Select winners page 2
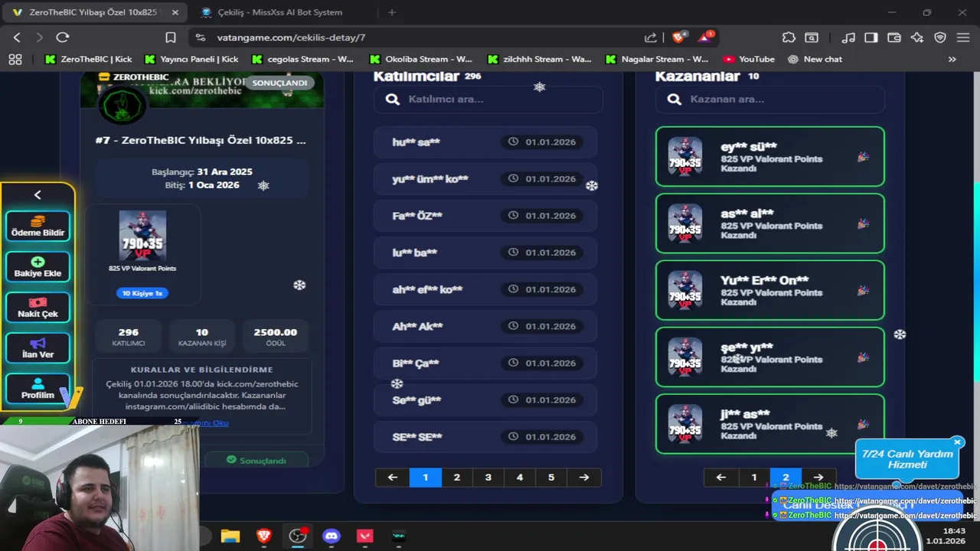This screenshot has width=980, height=551. click(786, 478)
